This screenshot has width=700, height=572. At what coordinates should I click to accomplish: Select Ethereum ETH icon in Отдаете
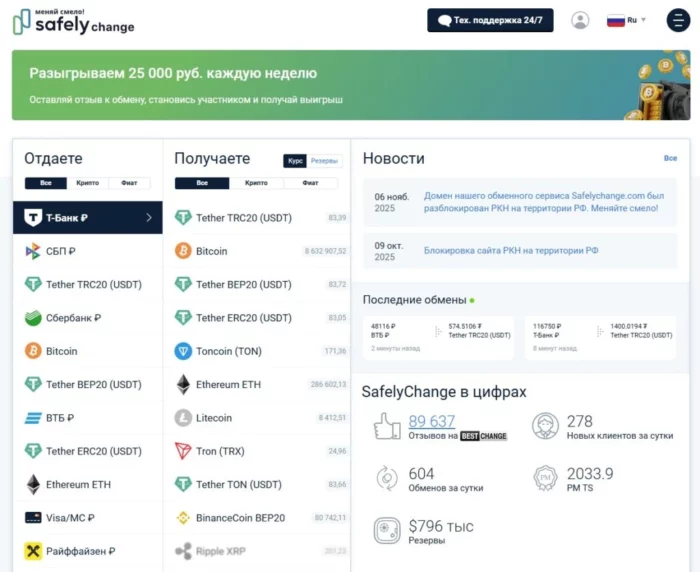point(33,484)
